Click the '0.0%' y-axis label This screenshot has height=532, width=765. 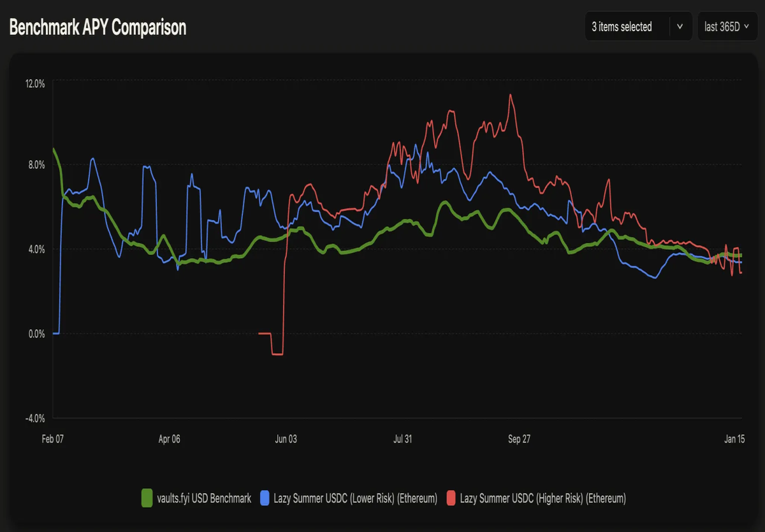[37, 333]
